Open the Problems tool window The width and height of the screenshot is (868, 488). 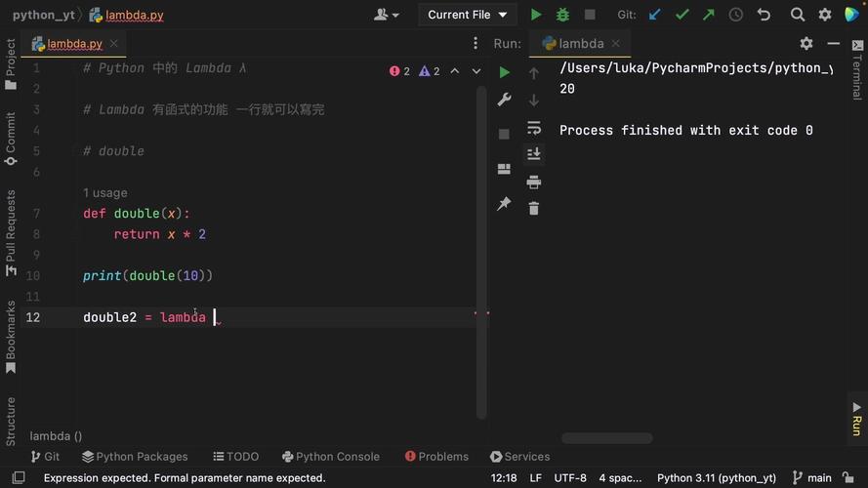pyautogui.click(x=436, y=457)
